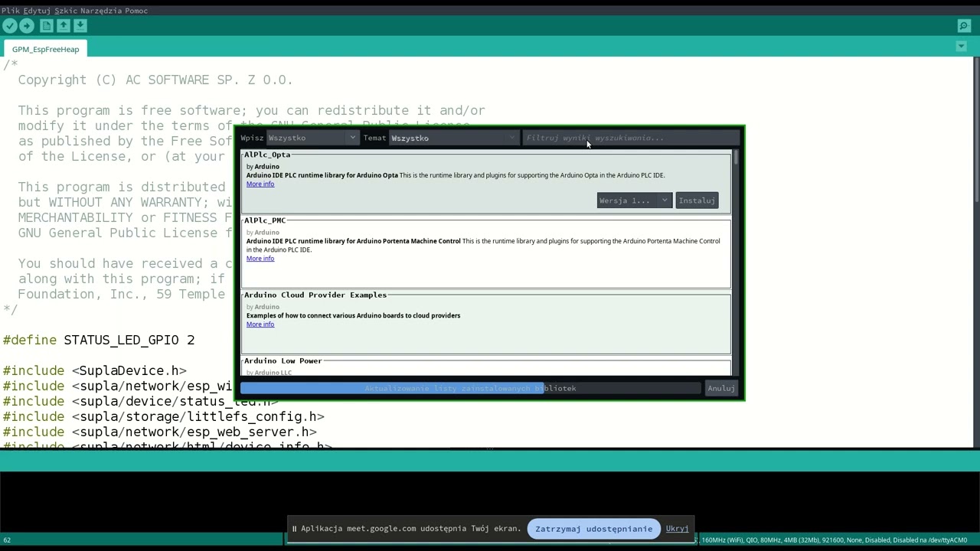Viewport: 980px width, 551px height.
Task: Open the tab options arrow menu
Action: [962, 47]
